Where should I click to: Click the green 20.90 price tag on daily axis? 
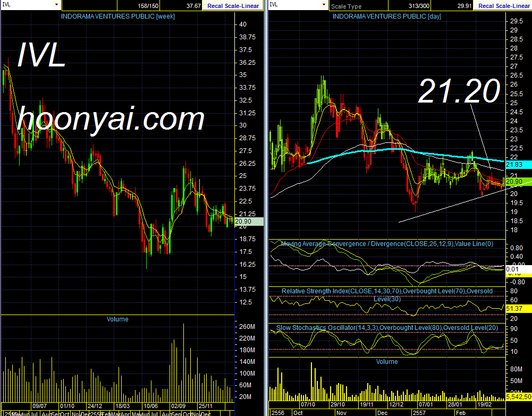point(518,182)
